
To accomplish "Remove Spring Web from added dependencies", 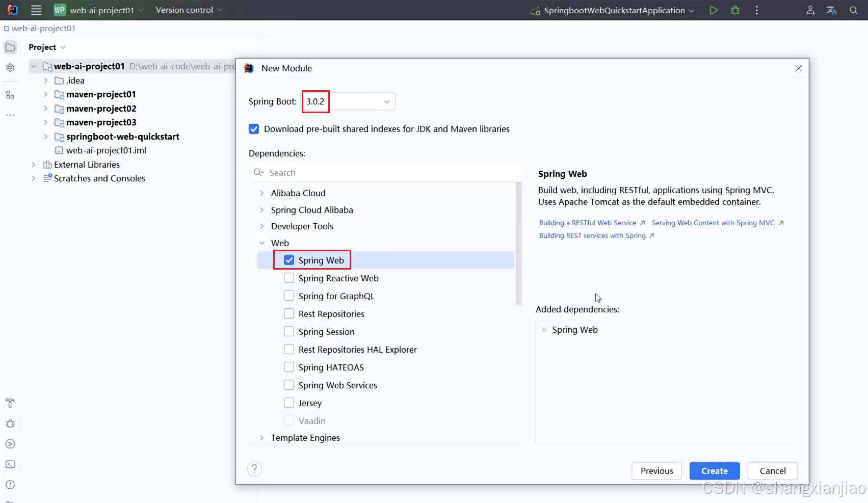I will click(x=544, y=330).
